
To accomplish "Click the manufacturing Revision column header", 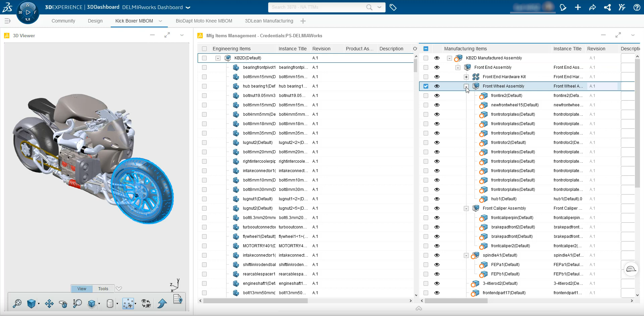I will [x=596, y=49].
